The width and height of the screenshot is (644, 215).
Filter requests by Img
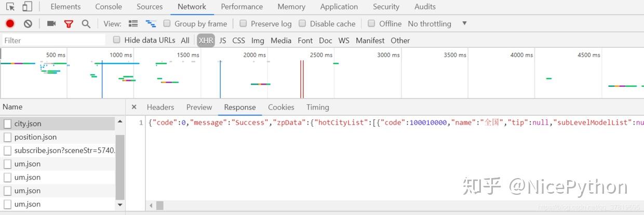pyautogui.click(x=258, y=40)
